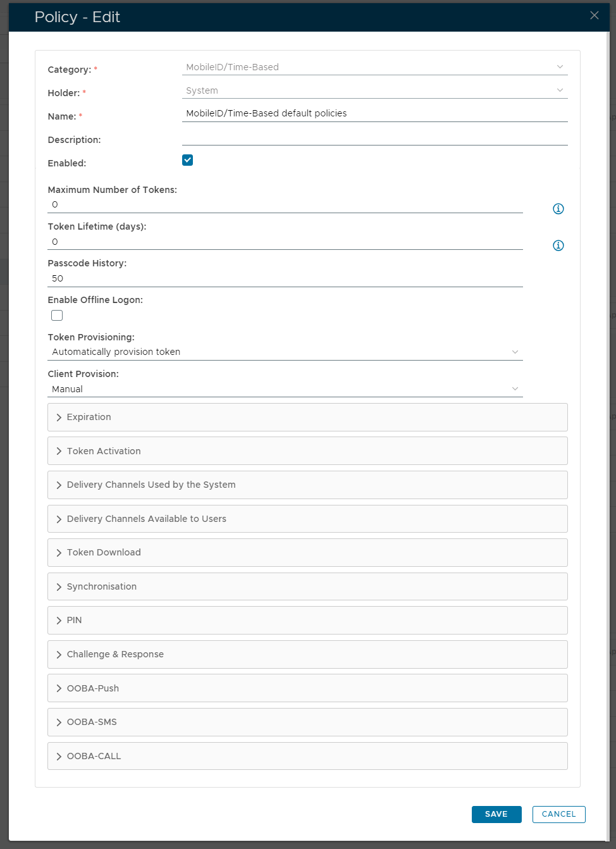Click the Cancel button

(x=558, y=814)
